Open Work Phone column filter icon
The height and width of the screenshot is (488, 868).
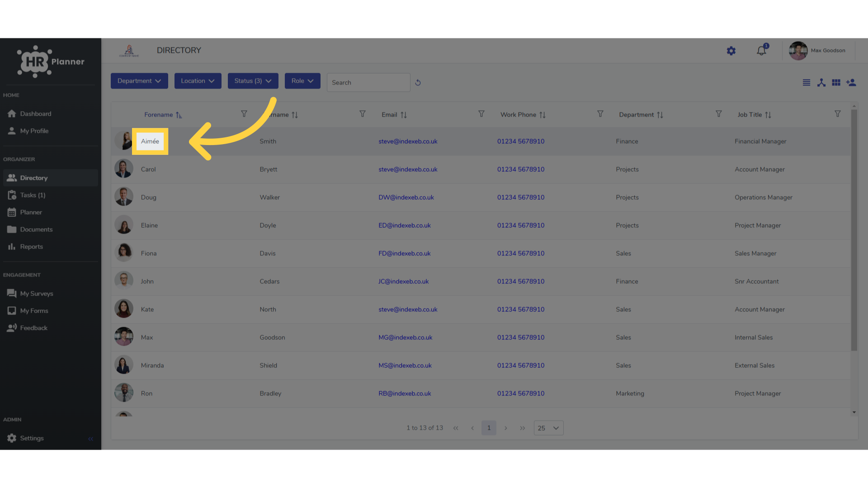(x=600, y=114)
